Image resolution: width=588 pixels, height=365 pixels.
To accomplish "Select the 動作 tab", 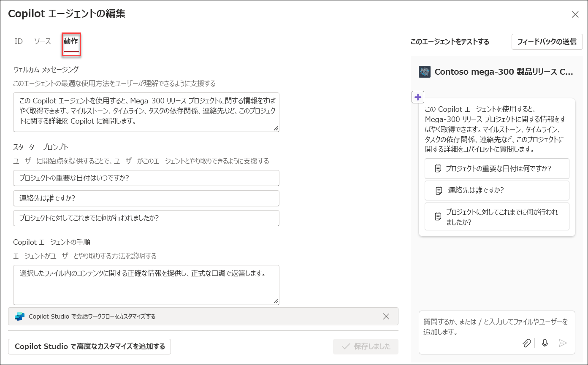I will tap(71, 42).
